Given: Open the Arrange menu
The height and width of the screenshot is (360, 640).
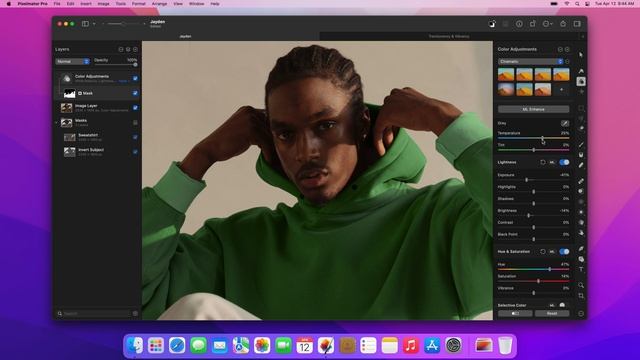Looking at the screenshot, I should (160, 4).
